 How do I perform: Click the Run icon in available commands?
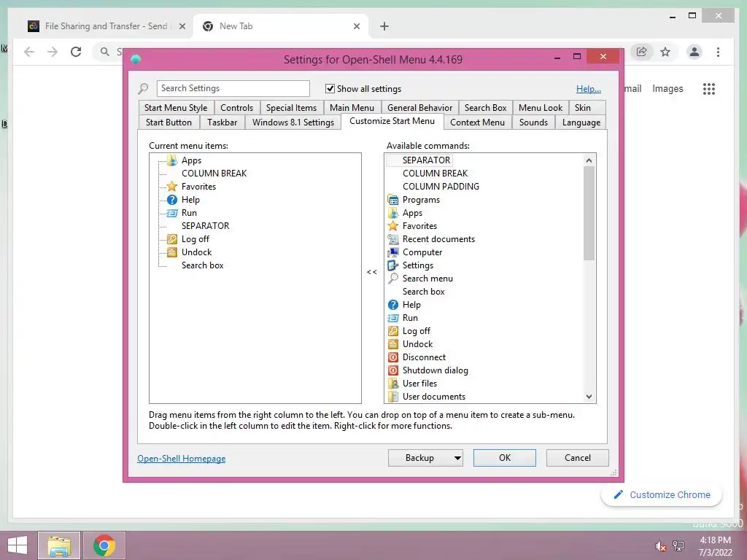[x=393, y=318]
